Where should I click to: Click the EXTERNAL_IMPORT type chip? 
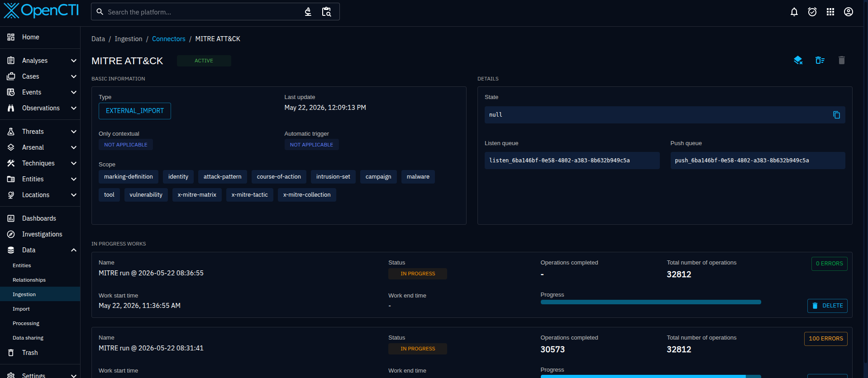(135, 111)
